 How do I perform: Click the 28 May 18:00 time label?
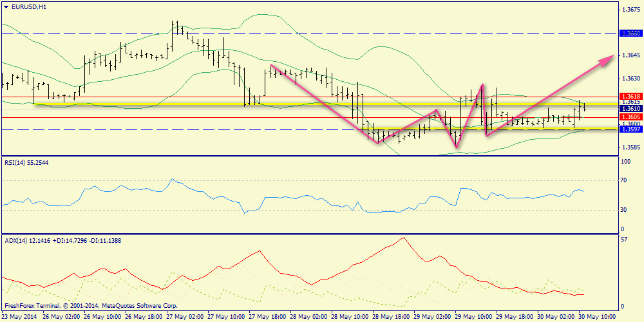[390, 317]
